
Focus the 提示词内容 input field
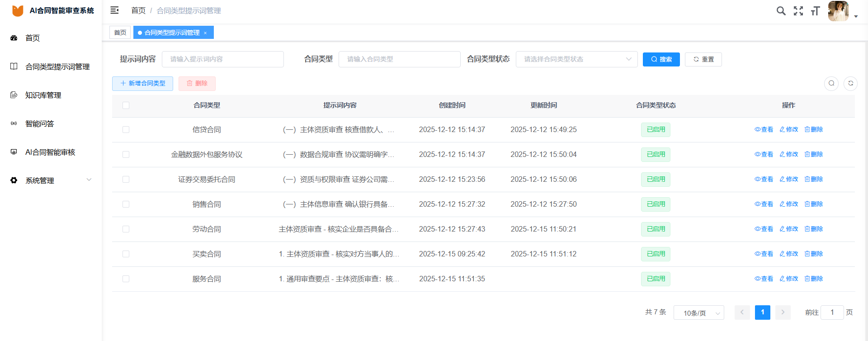click(223, 59)
